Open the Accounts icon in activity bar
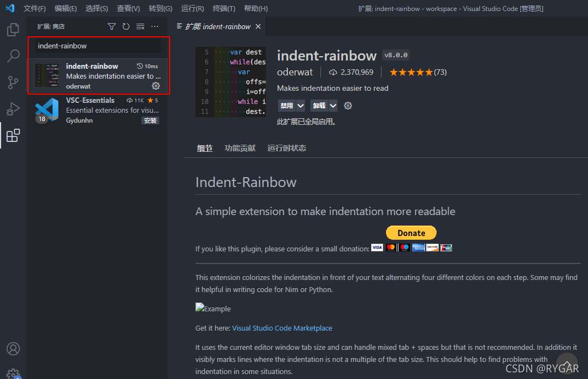Image resolution: width=588 pixels, height=379 pixels. (x=13, y=349)
